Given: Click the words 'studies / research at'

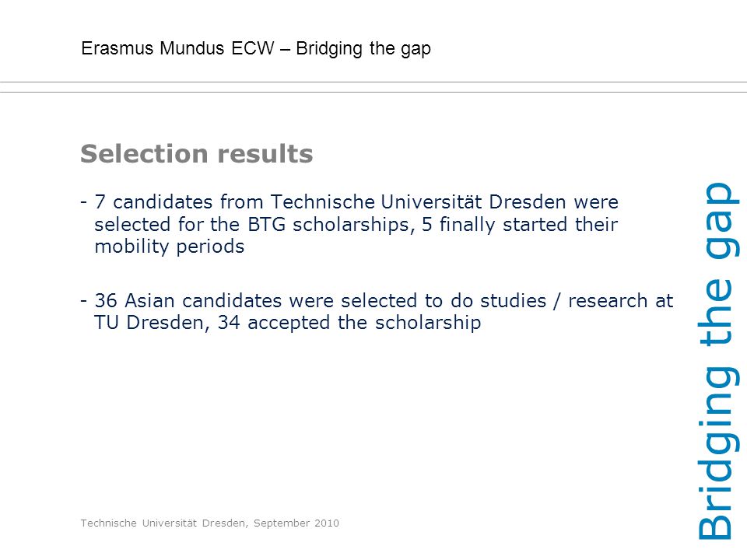Looking at the screenshot, I should click(x=577, y=301).
